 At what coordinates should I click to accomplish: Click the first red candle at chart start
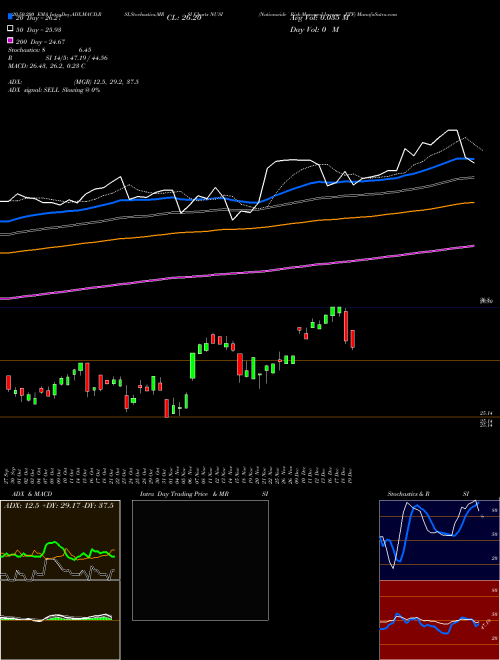[8, 383]
